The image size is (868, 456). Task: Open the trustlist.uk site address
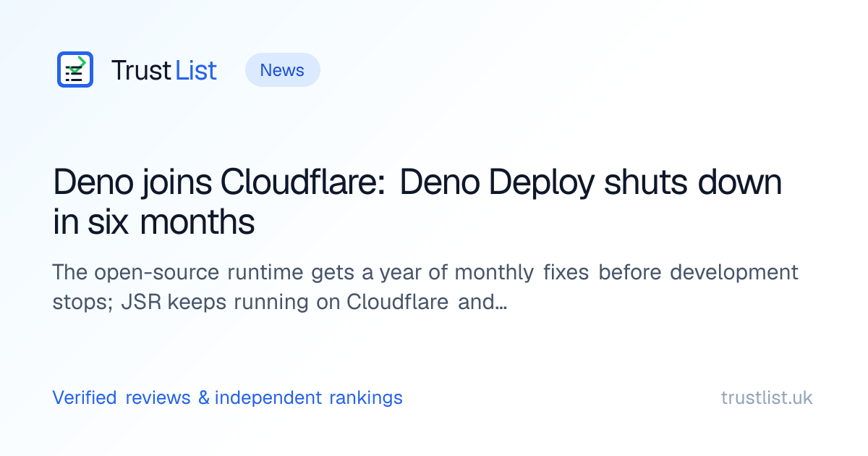(767, 397)
